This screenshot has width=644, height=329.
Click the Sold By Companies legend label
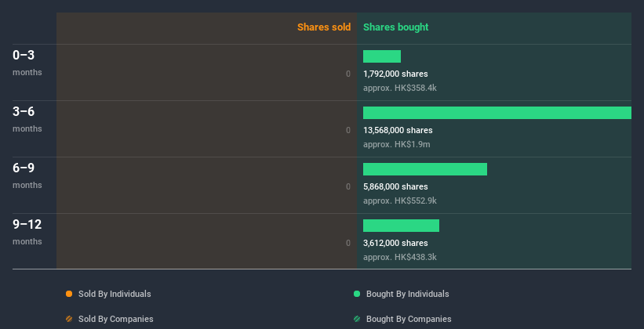point(116,319)
